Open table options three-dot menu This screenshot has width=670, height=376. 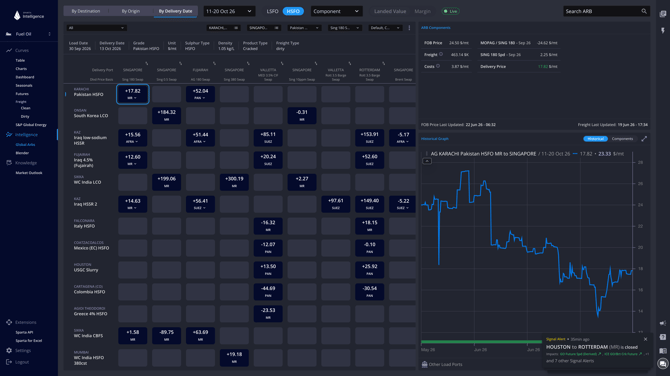click(409, 28)
